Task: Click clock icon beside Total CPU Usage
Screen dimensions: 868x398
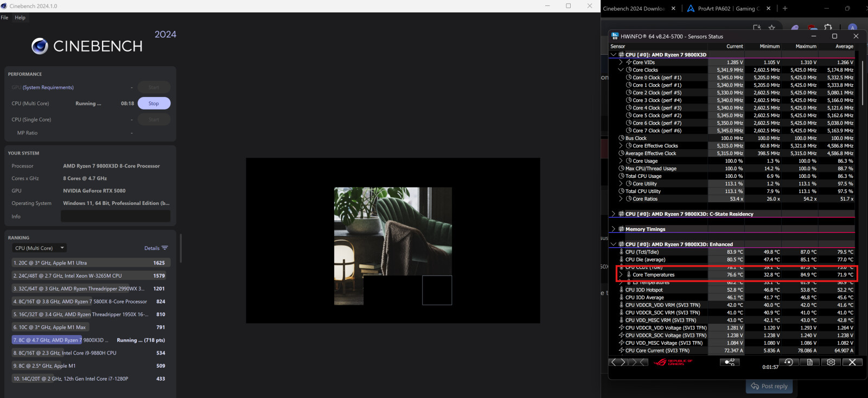Action: [621, 176]
